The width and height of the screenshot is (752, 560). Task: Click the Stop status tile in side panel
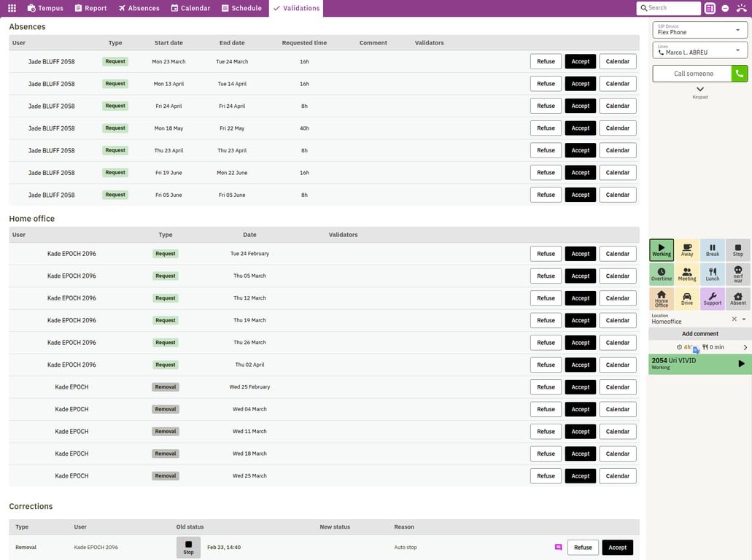click(738, 250)
